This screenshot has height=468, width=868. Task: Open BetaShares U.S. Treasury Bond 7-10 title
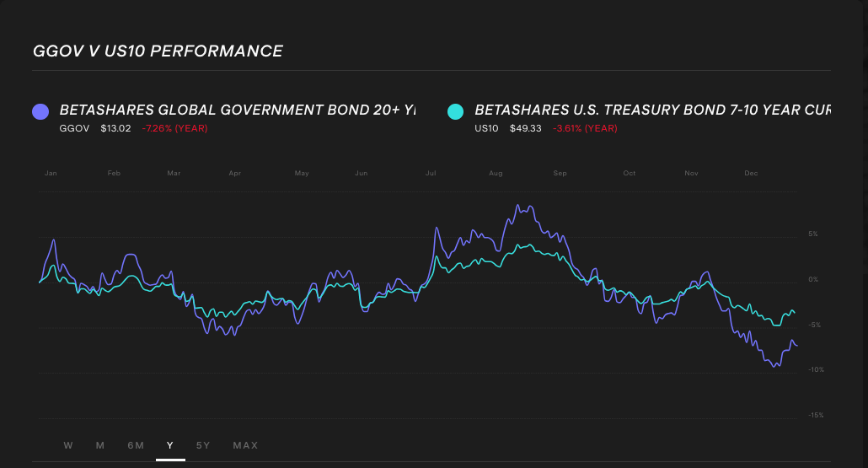coord(652,110)
